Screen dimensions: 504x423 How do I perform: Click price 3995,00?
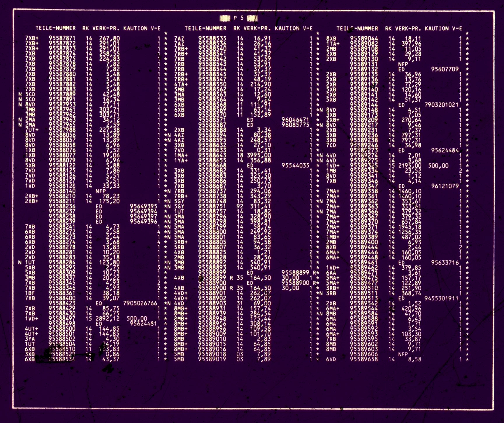pyautogui.click(x=259, y=155)
